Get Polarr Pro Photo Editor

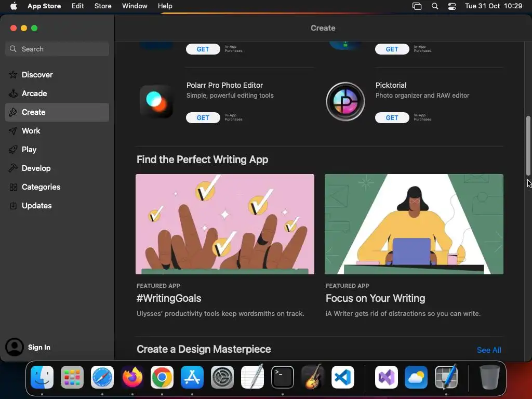click(203, 118)
